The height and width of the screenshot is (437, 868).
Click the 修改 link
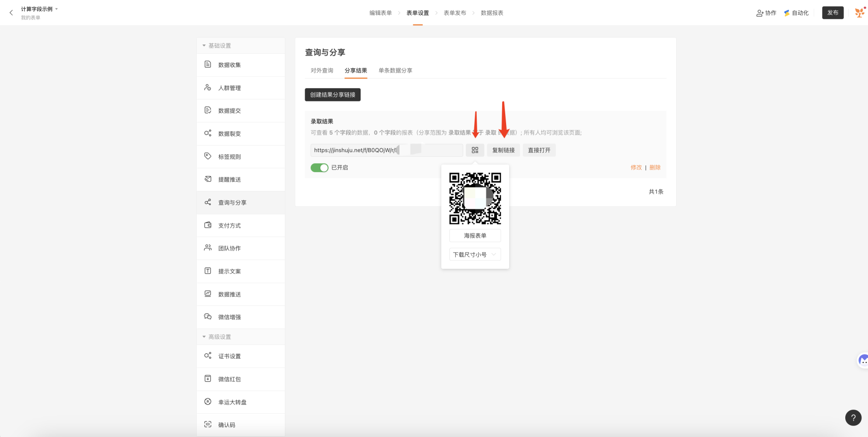[x=636, y=167]
